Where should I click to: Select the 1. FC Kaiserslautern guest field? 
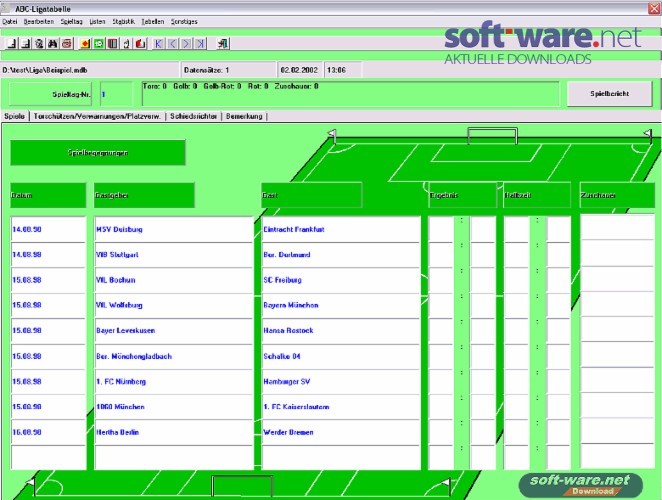click(341, 407)
